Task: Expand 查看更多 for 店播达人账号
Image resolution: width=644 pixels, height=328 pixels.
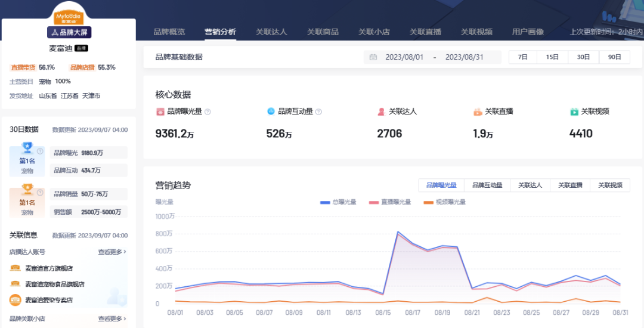Action: (112, 252)
